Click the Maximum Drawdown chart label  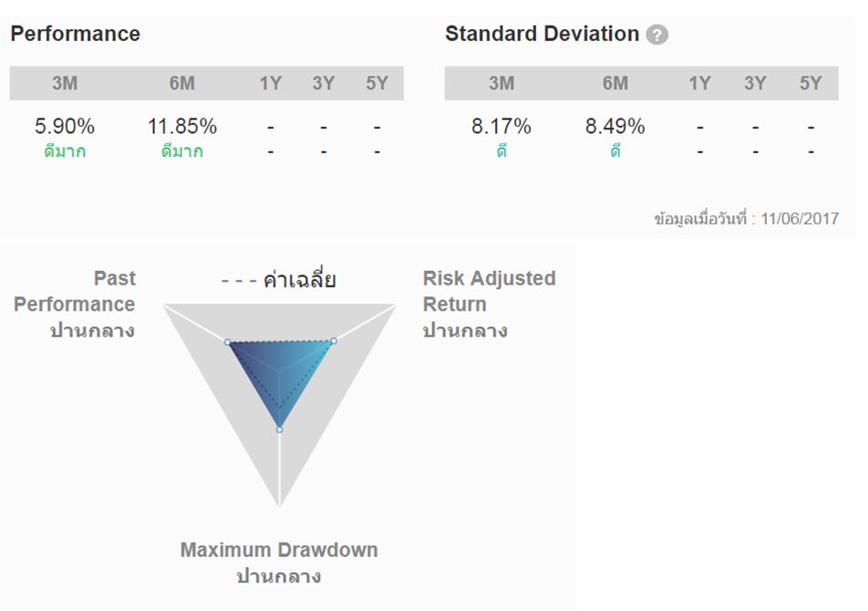278,551
